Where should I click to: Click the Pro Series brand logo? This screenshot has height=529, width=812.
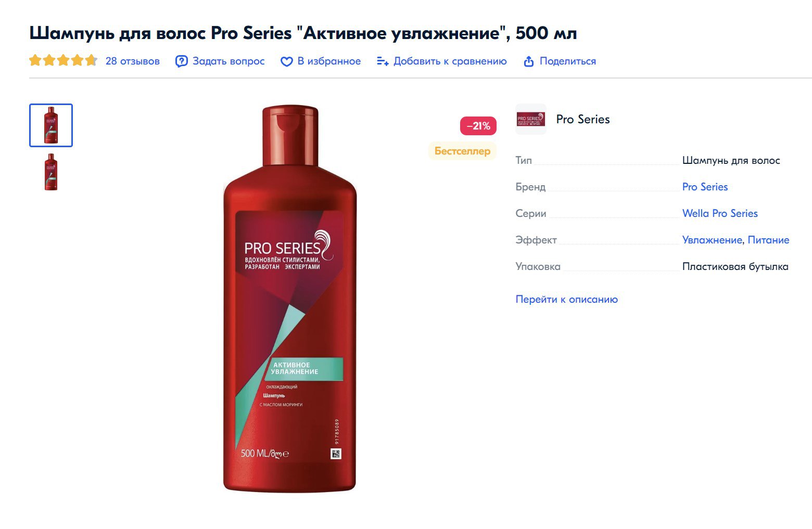pyautogui.click(x=530, y=119)
